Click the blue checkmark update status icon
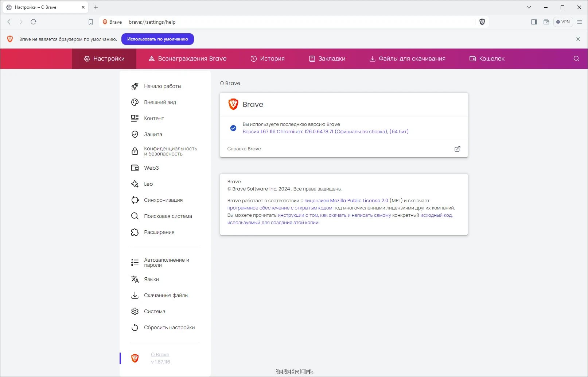 point(233,128)
